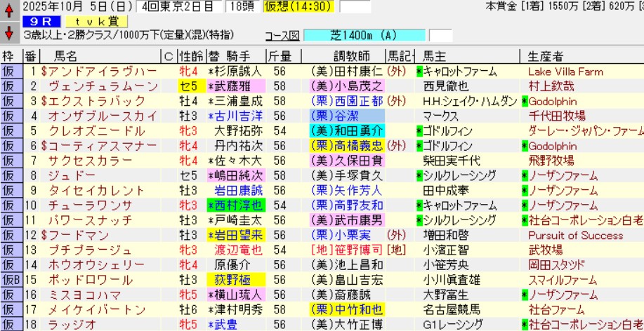Click the (外) mark in フードマン's row

(397, 234)
